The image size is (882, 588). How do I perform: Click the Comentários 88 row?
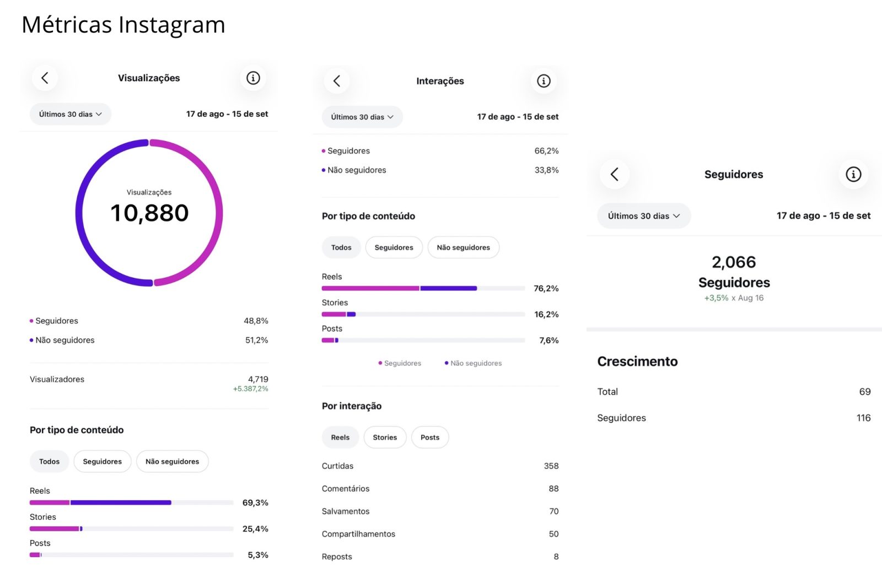coord(440,488)
